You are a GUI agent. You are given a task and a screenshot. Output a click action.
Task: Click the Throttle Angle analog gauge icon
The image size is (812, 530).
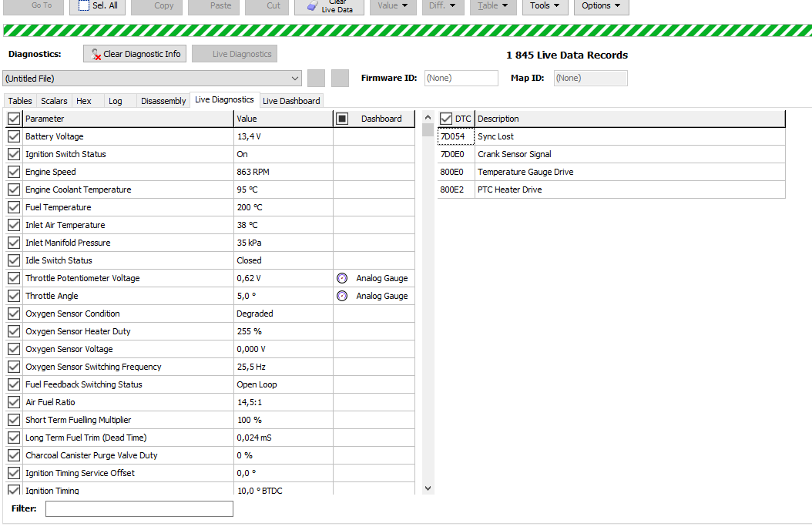tap(342, 296)
